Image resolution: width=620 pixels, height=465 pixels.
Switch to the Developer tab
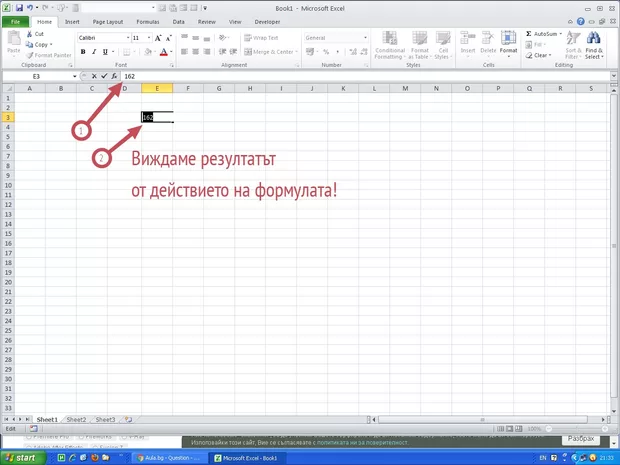tap(267, 22)
